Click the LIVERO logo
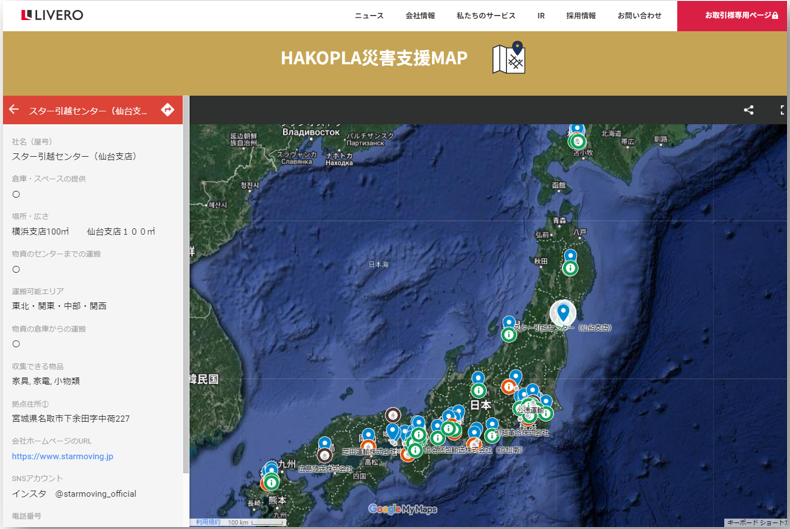This screenshot has height=529, width=790. tap(52, 15)
